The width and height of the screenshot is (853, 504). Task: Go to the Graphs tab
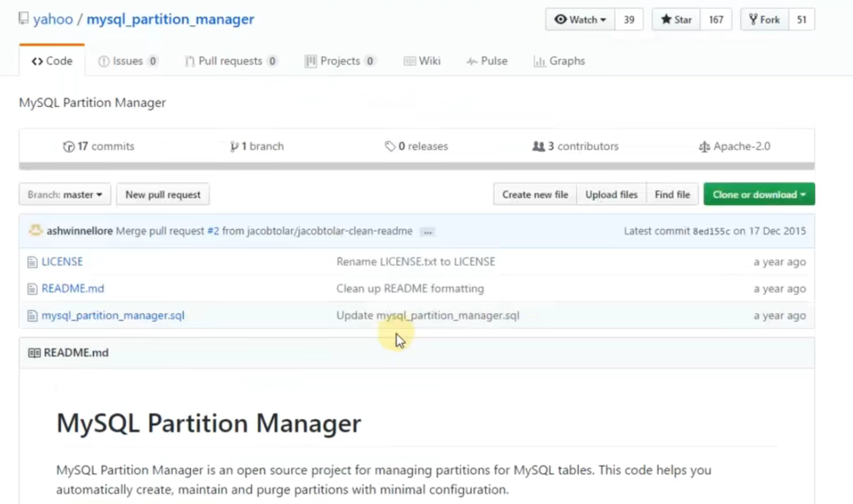[x=559, y=61]
